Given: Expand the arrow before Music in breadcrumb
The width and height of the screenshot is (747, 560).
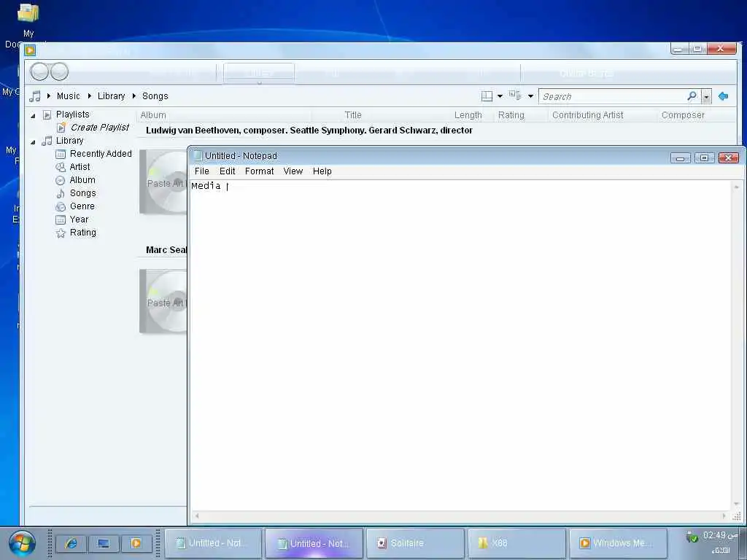Looking at the screenshot, I should tap(49, 96).
